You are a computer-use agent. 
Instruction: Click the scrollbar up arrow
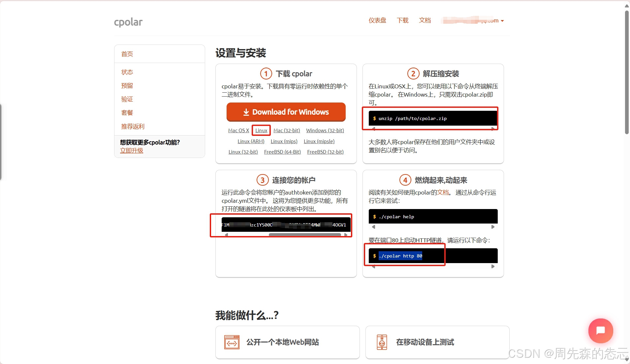[627, 5]
